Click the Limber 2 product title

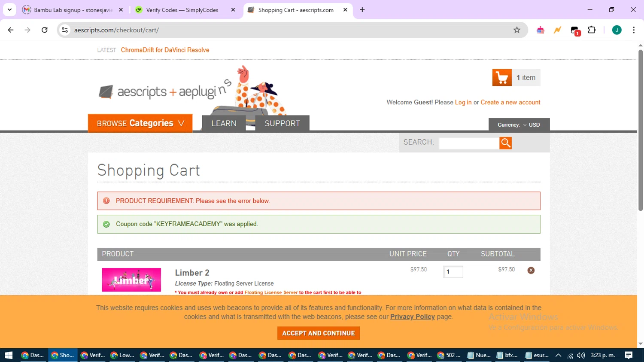click(x=192, y=273)
